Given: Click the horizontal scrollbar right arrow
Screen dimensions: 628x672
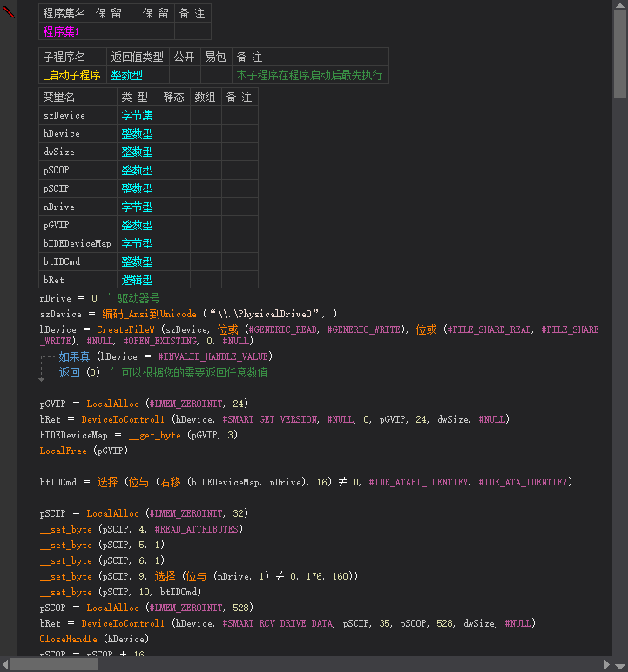Looking at the screenshot, I should pyautogui.click(x=606, y=664).
